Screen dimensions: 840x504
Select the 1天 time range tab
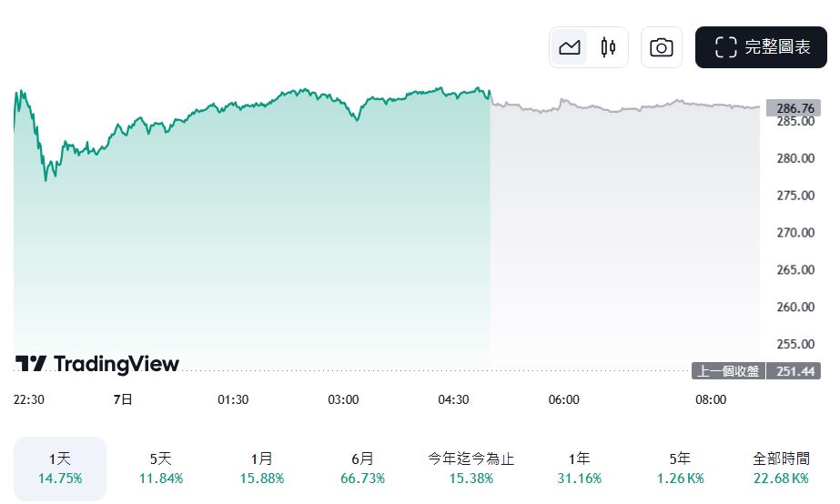[60, 469]
